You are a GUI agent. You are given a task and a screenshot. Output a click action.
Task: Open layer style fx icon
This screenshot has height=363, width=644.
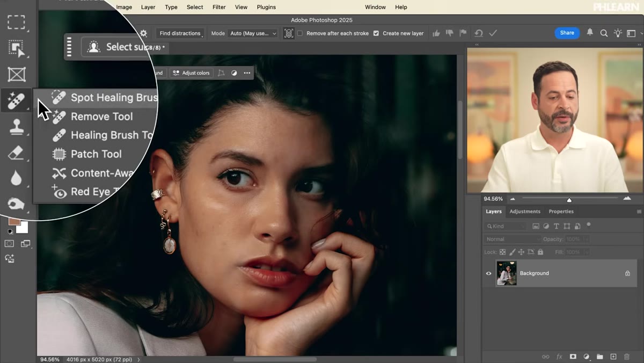tap(559, 357)
